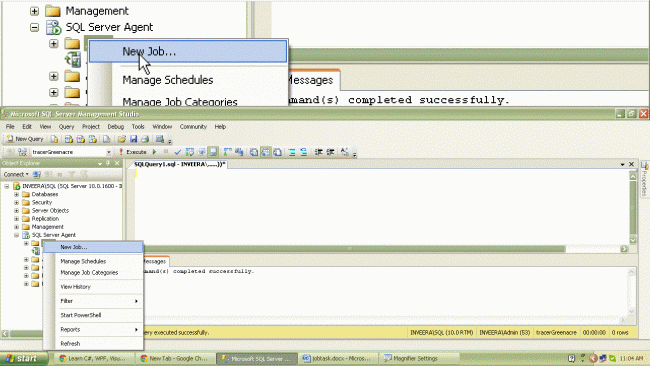Image resolution: width=650 pixels, height=366 pixels.
Task: Click the Analysis Services DMX Query icon
Action: [81, 139]
